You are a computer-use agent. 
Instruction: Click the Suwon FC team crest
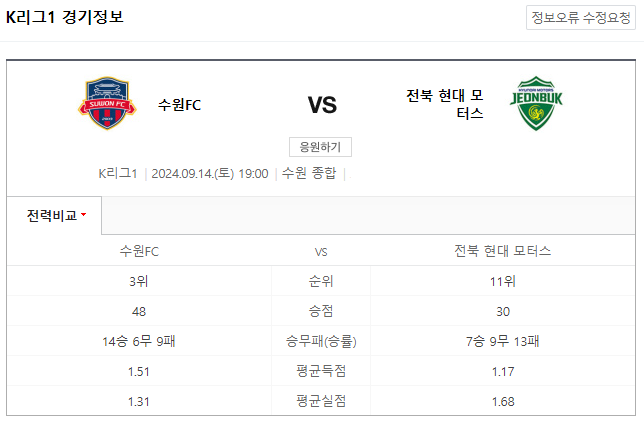click(107, 103)
